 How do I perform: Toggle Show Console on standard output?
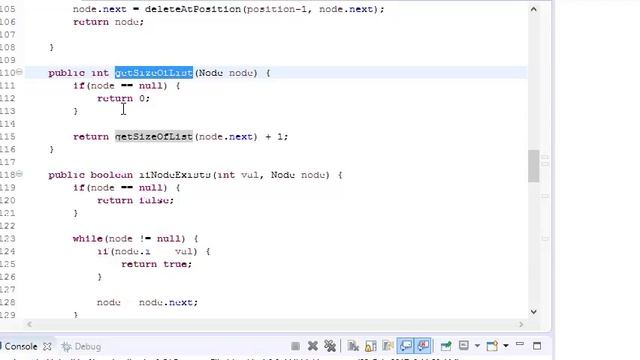coord(406,346)
